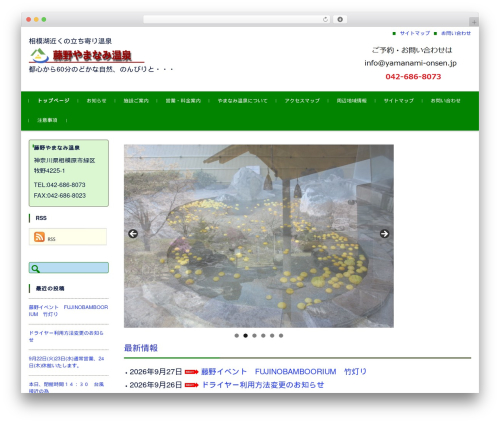Open the sidebar post about 通常営業 on 9月22日
This screenshot has height=423, width=500.
(66, 362)
